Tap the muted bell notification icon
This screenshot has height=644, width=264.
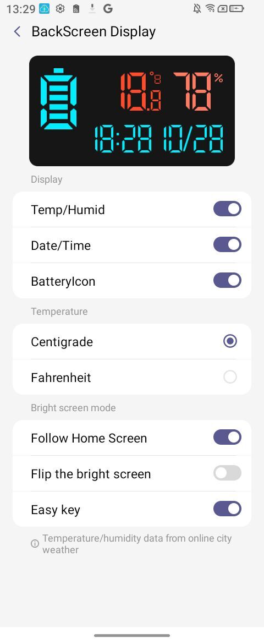pyautogui.click(x=197, y=8)
